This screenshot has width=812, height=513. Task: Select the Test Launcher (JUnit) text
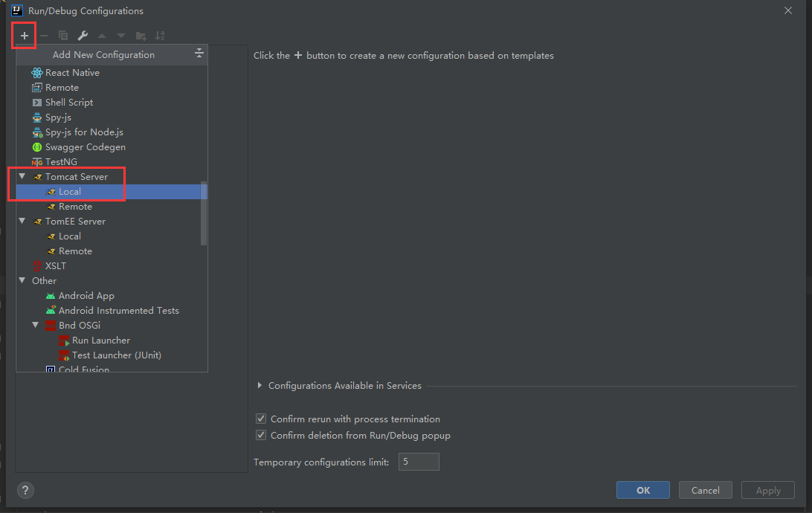click(117, 355)
